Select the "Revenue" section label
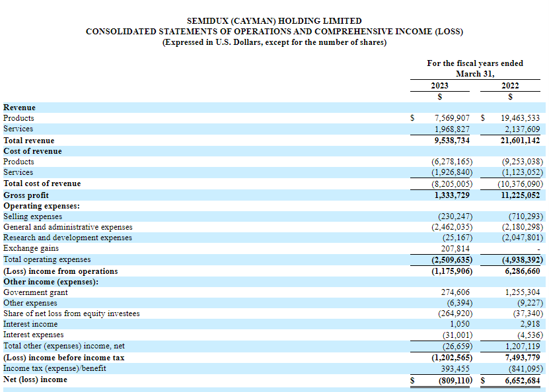Image resolution: width=549 pixels, height=392 pixels. [x=19, y=108]
